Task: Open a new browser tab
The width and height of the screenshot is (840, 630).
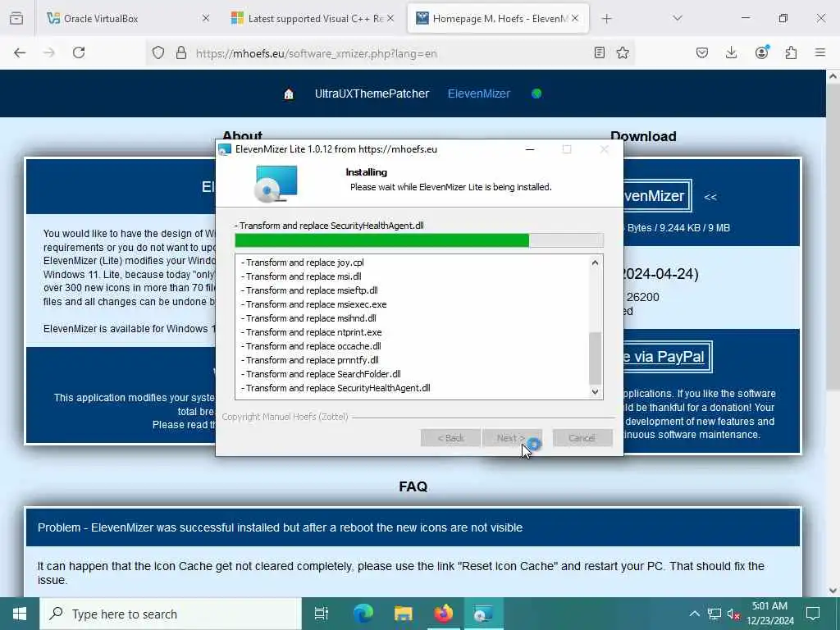Action: 606,19
